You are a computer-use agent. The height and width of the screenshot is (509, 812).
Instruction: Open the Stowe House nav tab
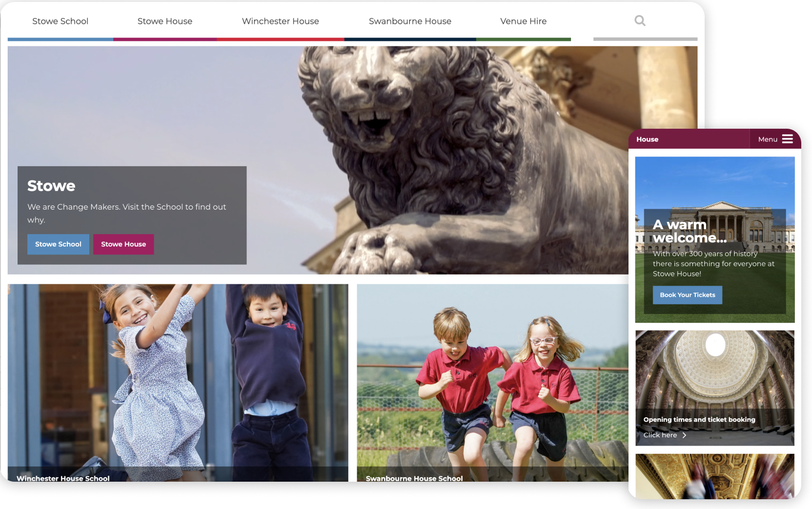point(165,21)
